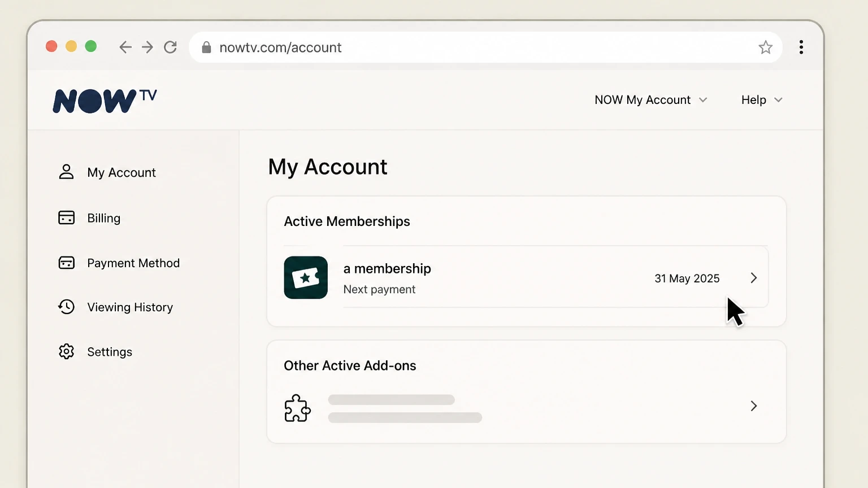Screen dimensions: 868x488
Task: Click the card icon beside Payment Method
Action: [x=66, y=263]
